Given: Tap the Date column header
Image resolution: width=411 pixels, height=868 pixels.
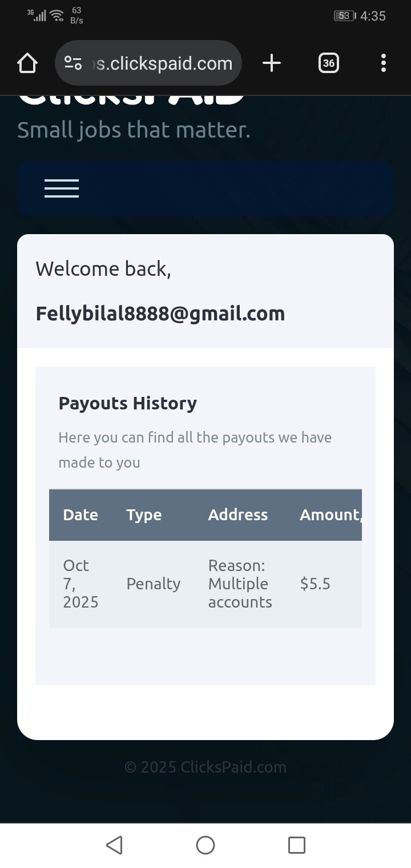Looking at the screenshot, I should 80,515.
